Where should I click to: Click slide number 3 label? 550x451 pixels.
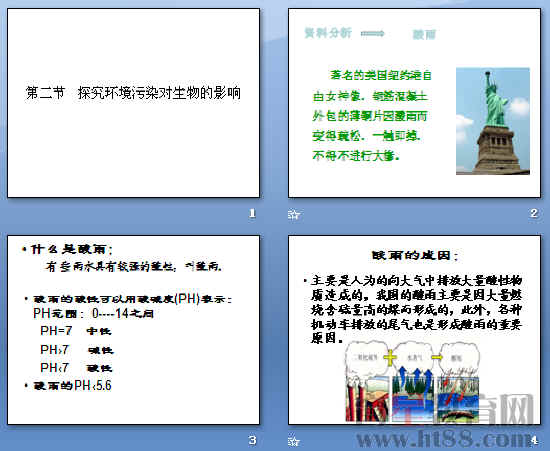(x=252, y=440)
